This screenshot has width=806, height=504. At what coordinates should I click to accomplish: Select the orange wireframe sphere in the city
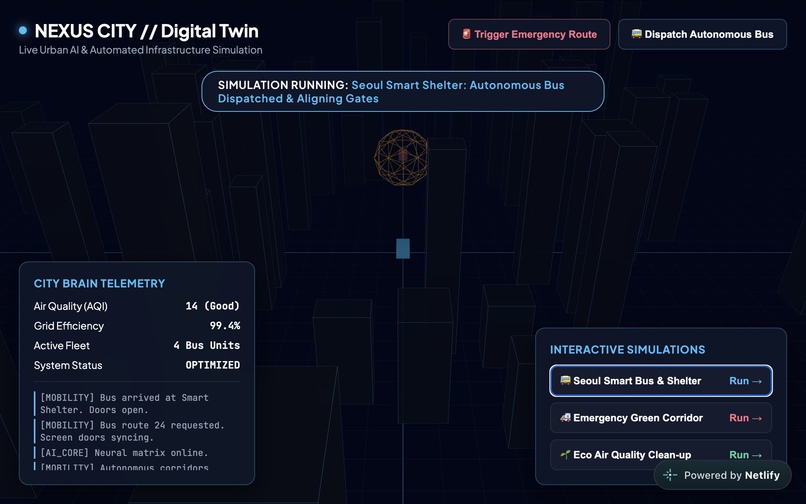tap(401, 157)
